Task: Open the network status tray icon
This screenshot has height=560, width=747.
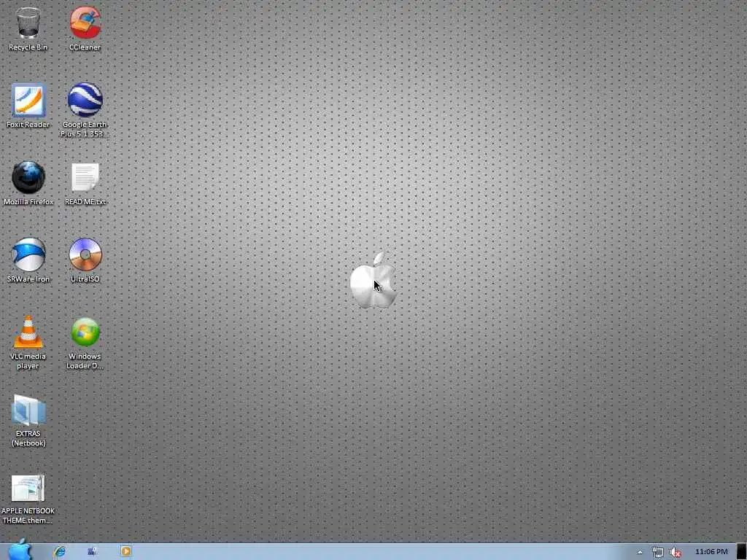Action: (658, 553)
